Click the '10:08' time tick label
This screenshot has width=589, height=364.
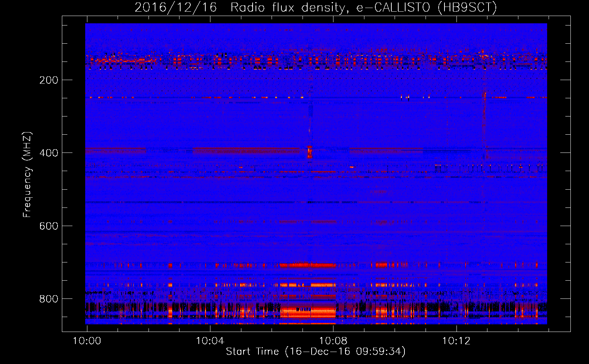tap(333, 341)
